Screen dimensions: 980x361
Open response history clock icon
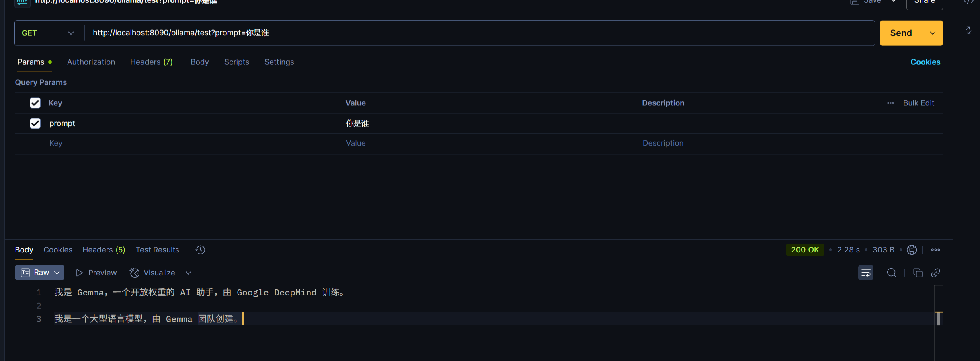pyautogui.click(x=200, y=250)
